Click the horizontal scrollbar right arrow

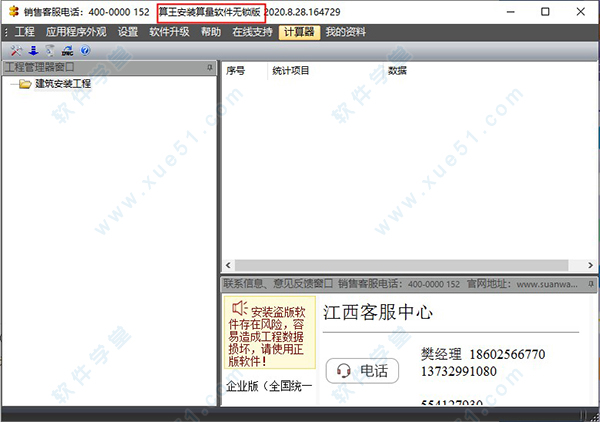click(590, 265)
